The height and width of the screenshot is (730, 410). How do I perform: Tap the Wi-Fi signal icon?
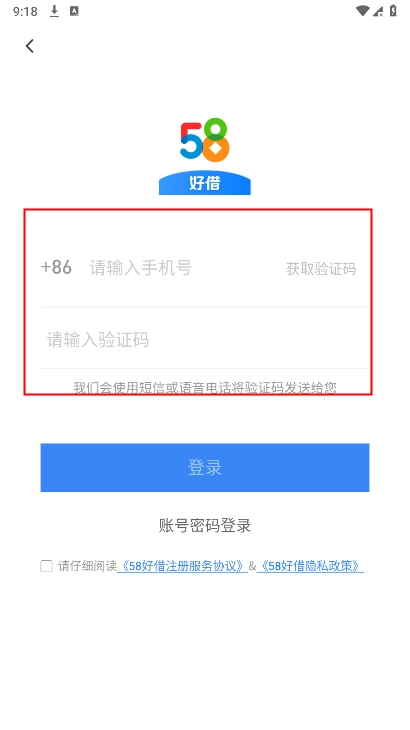(x=362, y=11)
